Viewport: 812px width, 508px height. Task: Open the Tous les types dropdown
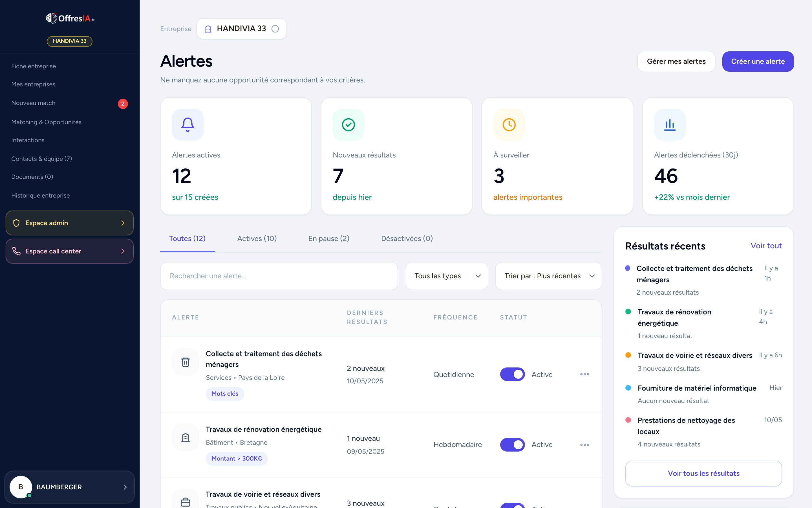[x=446, y=276]
